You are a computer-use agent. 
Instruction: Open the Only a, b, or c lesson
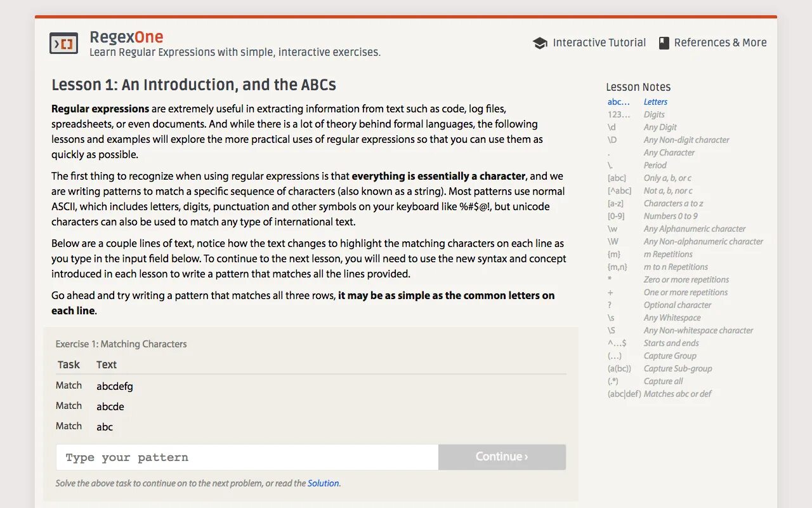click(667, 178)
